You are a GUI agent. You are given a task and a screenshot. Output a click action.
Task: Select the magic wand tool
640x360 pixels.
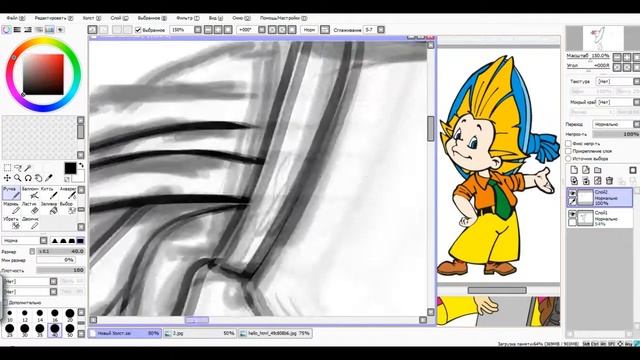coord(28,168)
